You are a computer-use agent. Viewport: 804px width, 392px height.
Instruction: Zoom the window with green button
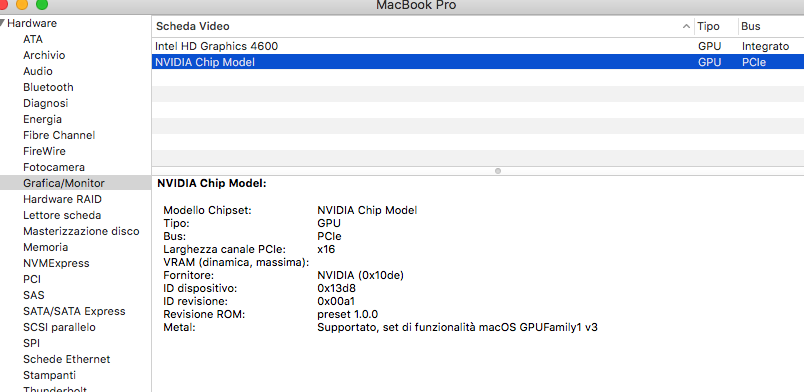pyautogui.click(x=42, y=4)
